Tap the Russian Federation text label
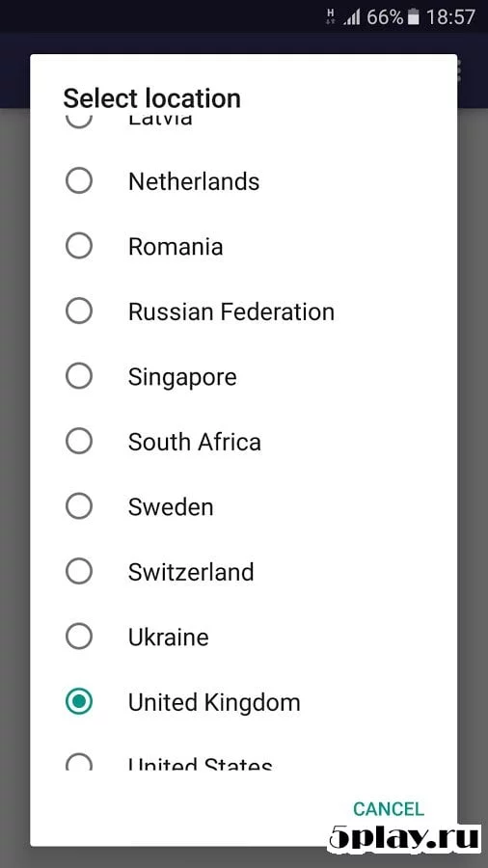This screenshot has width=488, height=868. [x=231, y=312]
